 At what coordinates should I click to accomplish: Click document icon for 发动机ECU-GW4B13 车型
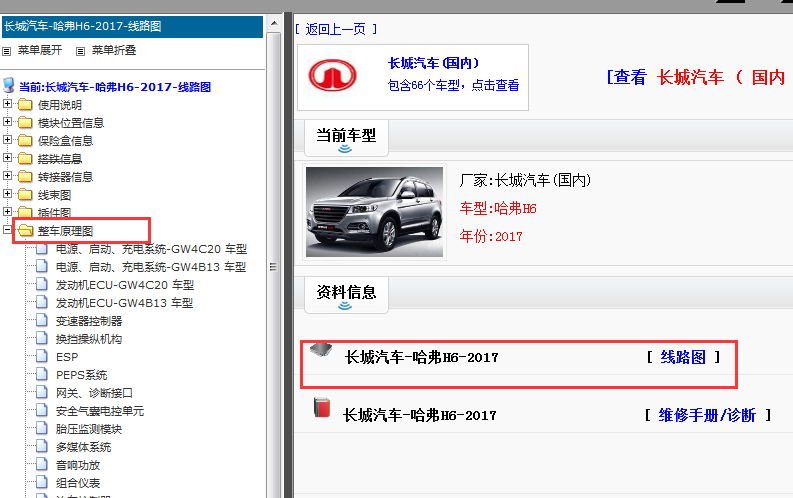coord(42,302)
